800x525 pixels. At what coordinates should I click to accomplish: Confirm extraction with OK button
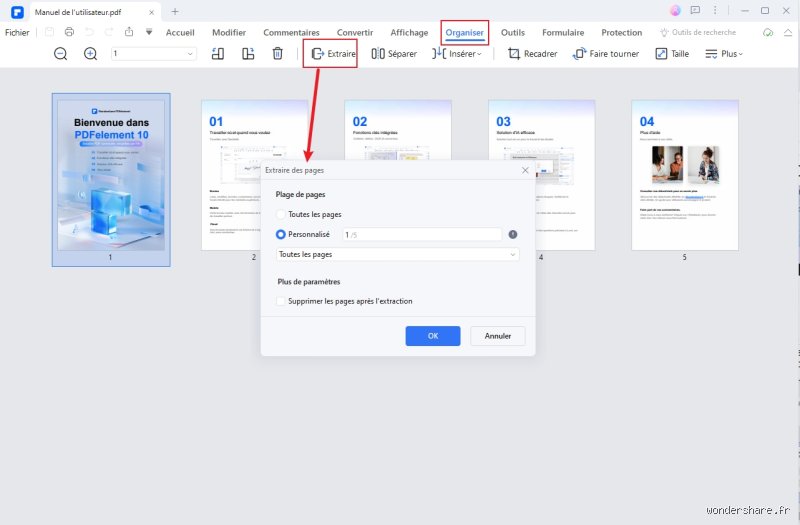click(433, 336)
